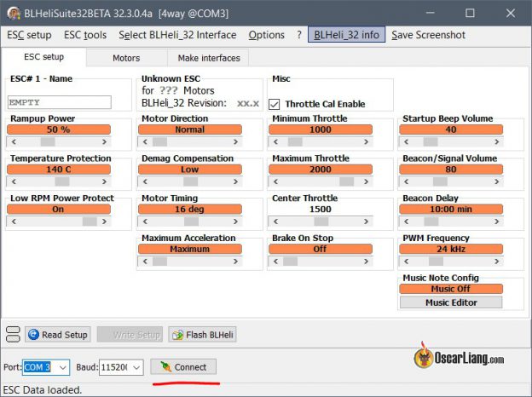Open Select BLHeli_32 Interface menu
Image resolution: width=532 pixels, height=397 pixels.
click(x=177, y=35)
